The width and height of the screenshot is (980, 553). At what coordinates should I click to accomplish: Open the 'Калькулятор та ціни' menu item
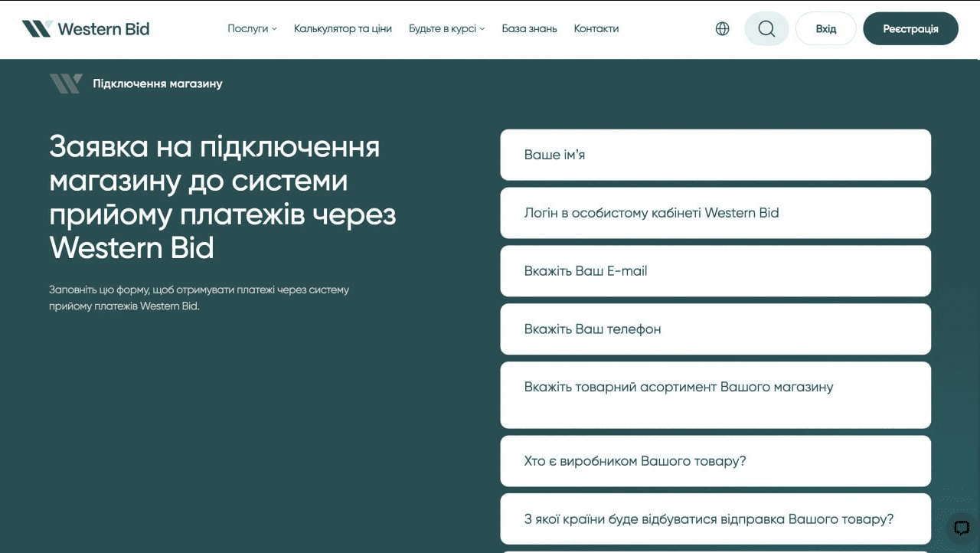342,28
